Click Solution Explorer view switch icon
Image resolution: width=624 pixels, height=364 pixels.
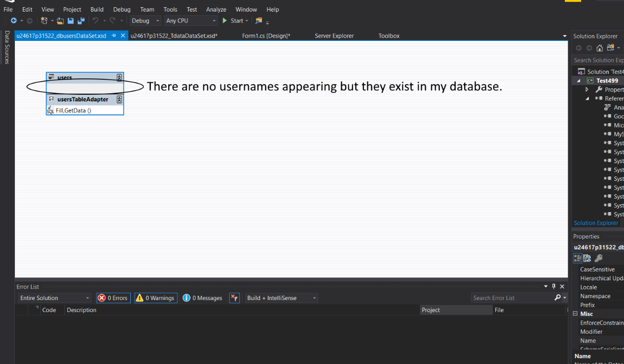tap(611, 48)
